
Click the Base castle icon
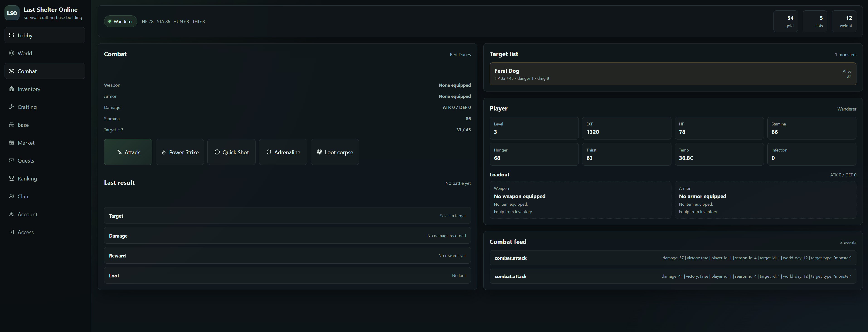12,125
